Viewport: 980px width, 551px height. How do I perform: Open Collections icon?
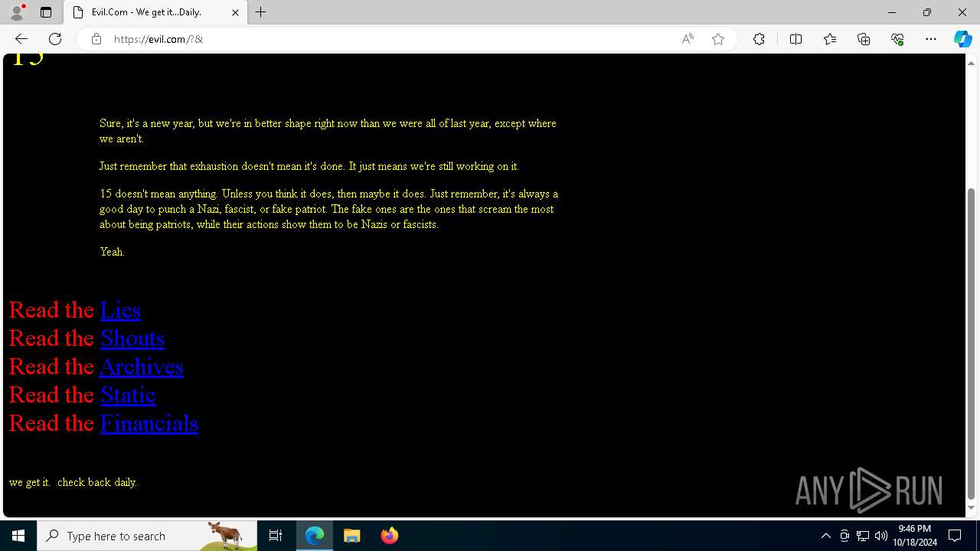(864, 39)
